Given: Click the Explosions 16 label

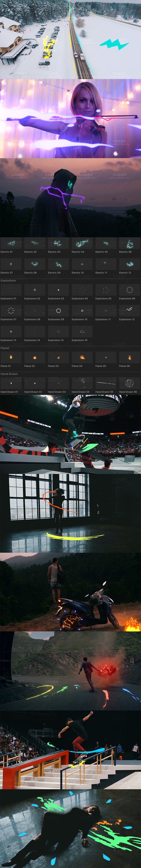Looking at the screenshot, I should click(79, 340).
